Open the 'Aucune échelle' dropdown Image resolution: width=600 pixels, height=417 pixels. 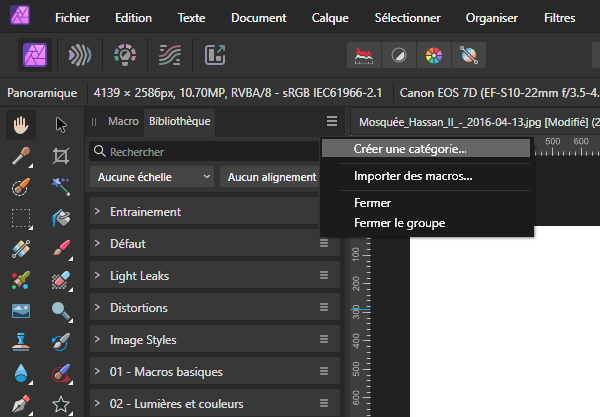152,176
